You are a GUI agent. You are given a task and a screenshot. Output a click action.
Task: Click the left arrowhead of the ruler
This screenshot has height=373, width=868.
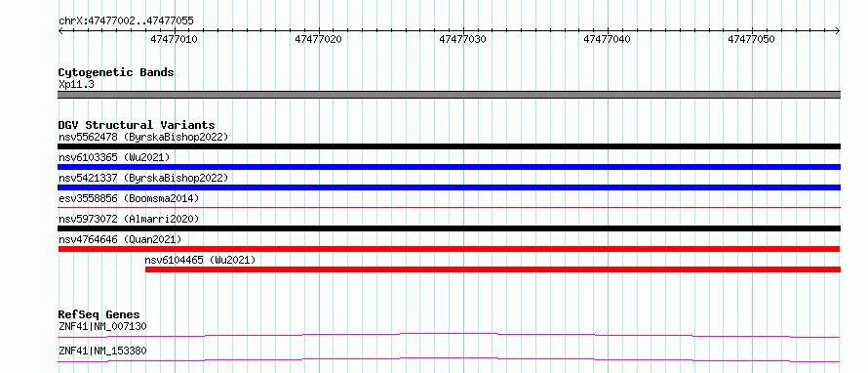(x=60, y=30)
